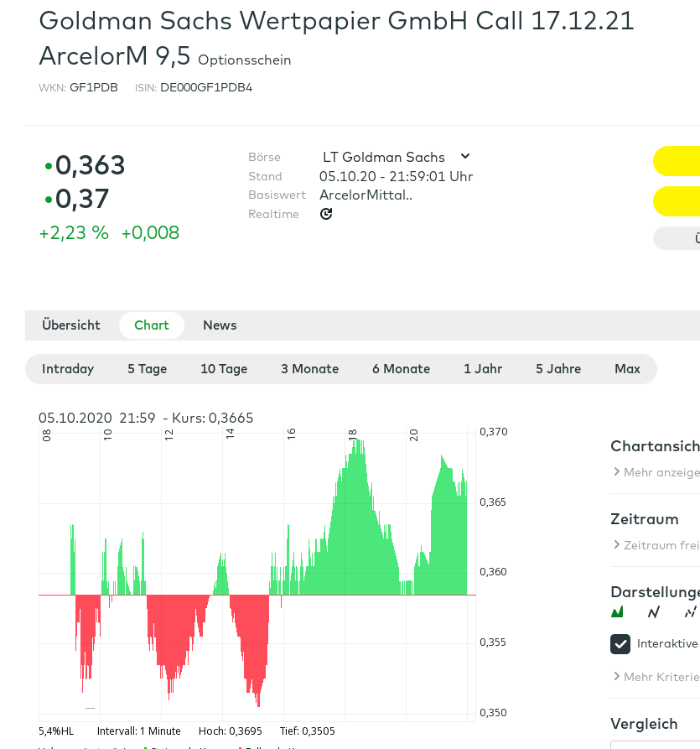The image size is (700, 749).
Task: Set chart range to 3 Monate
Action: pos(309,369)
